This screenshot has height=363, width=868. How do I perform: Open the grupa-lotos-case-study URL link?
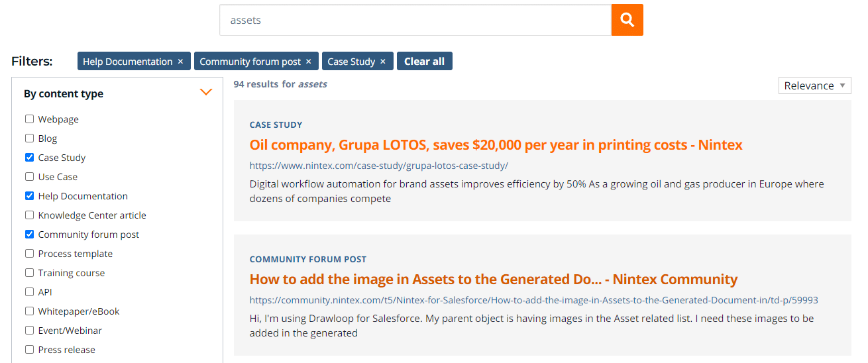point(379,166)
